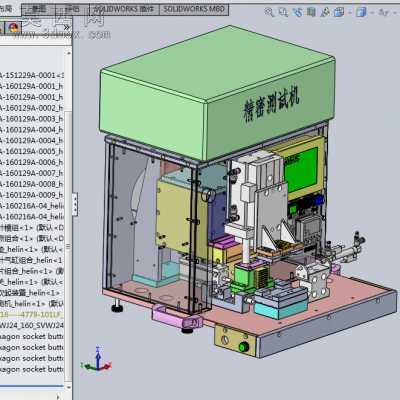Select the green round button on front panel

[x=244, y=347]
